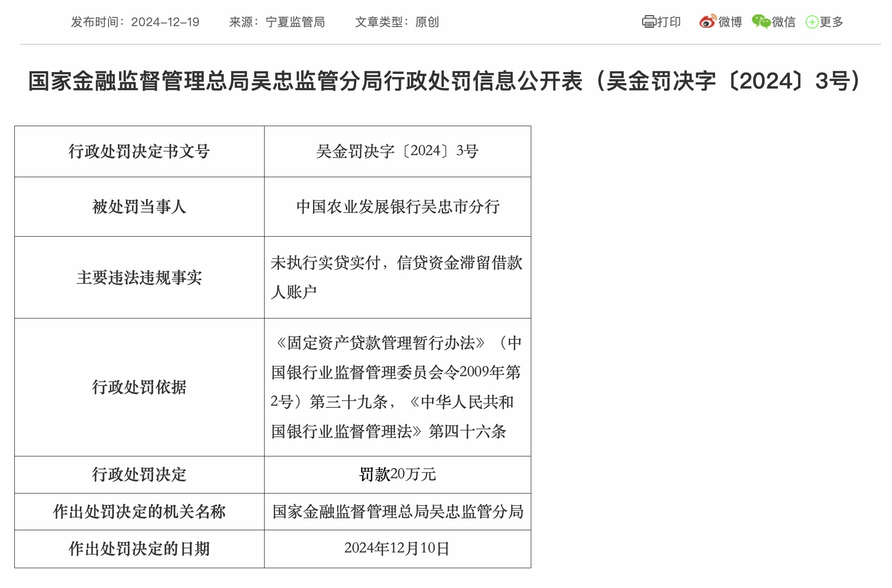Select cell 吴金罚决字〔2024〕3号

[x=397, y=151]
